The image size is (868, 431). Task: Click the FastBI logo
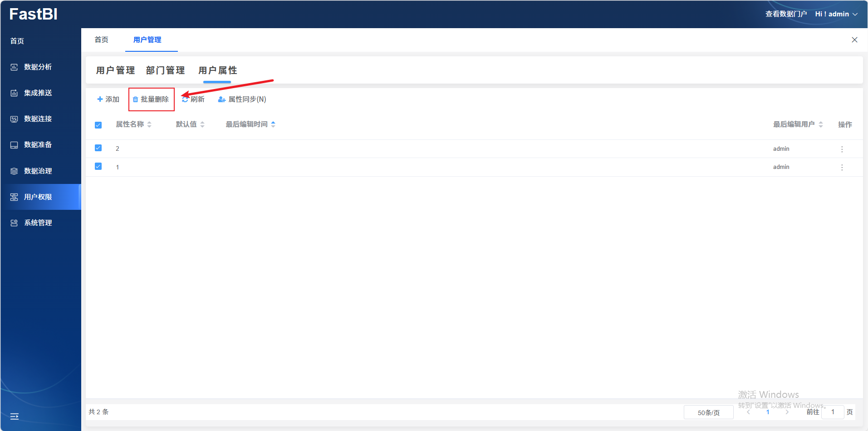coord(34,14)
